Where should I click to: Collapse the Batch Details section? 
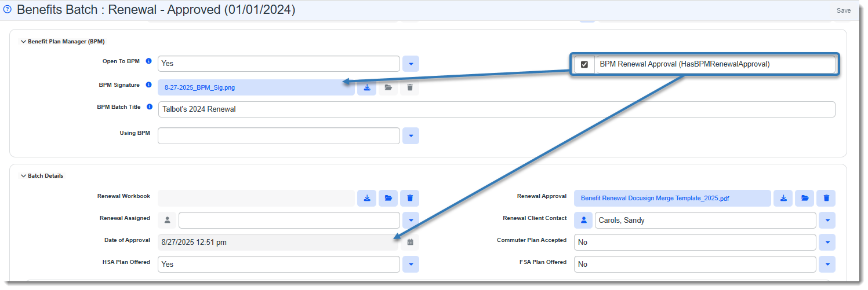[24, 176]
